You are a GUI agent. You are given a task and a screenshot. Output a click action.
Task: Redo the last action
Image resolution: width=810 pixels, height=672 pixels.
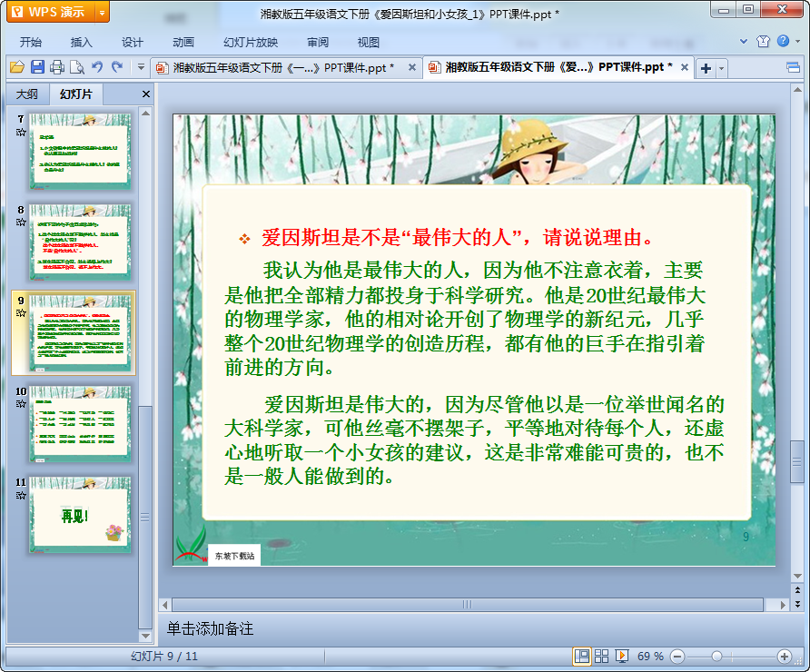[117, 67]
